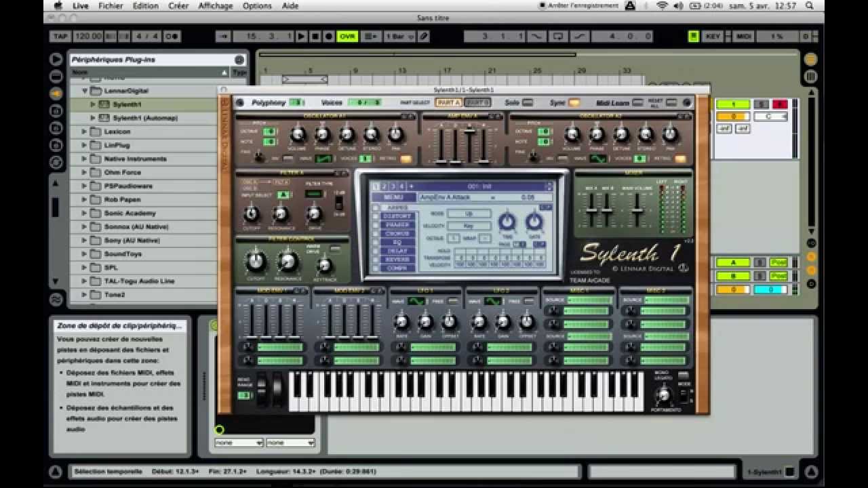Open the Créer menu
This screenshot has height=488, width=868.
[x=178, y=5]
